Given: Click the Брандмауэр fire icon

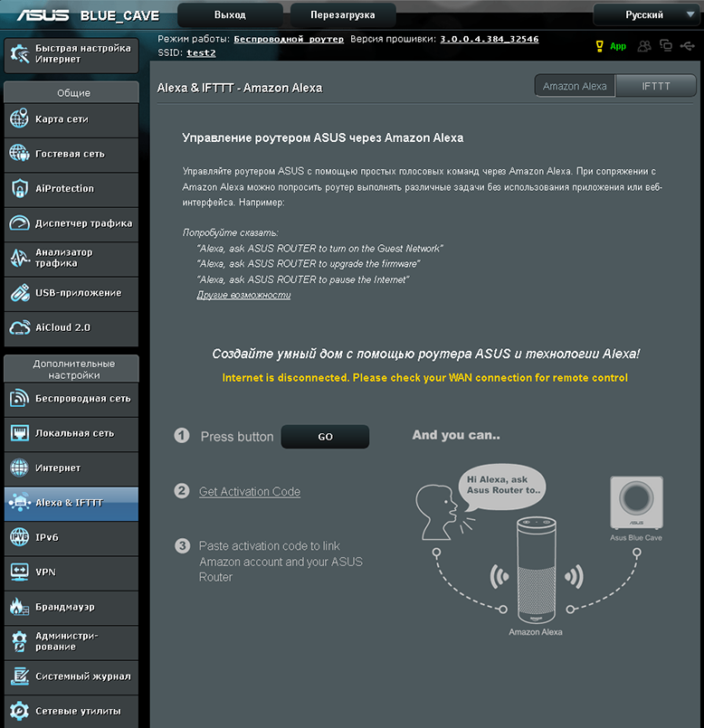Looking at the screenshot, I should coord(20,606).
